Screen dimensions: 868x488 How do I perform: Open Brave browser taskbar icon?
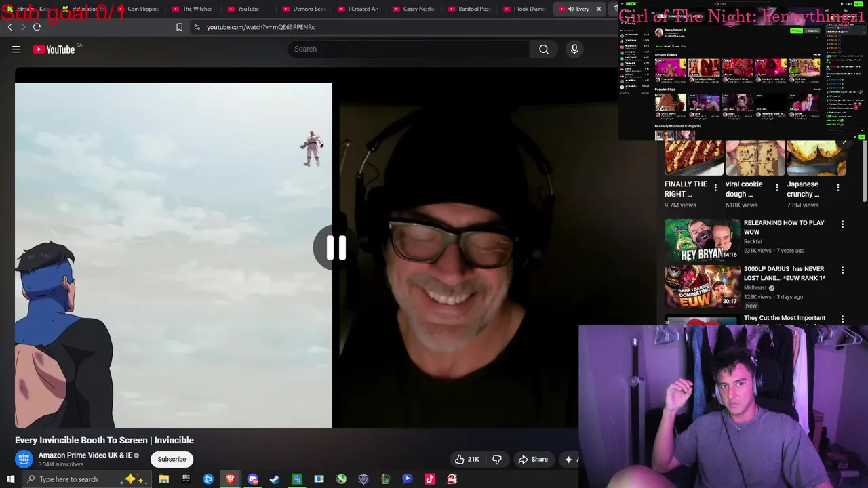[x=231, y=479]
